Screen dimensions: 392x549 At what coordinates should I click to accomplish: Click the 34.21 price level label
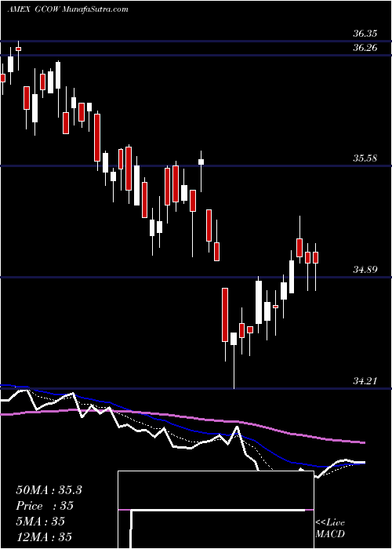coord(365,380)
